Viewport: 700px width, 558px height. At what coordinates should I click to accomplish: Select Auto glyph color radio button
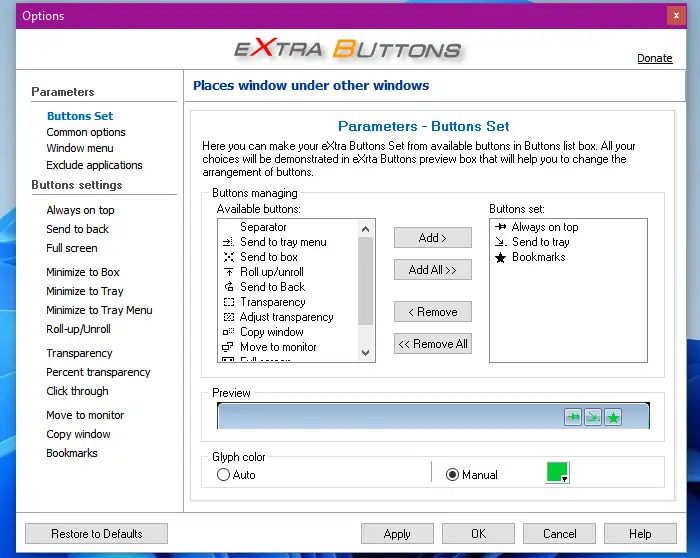click(x=223, y=475)
